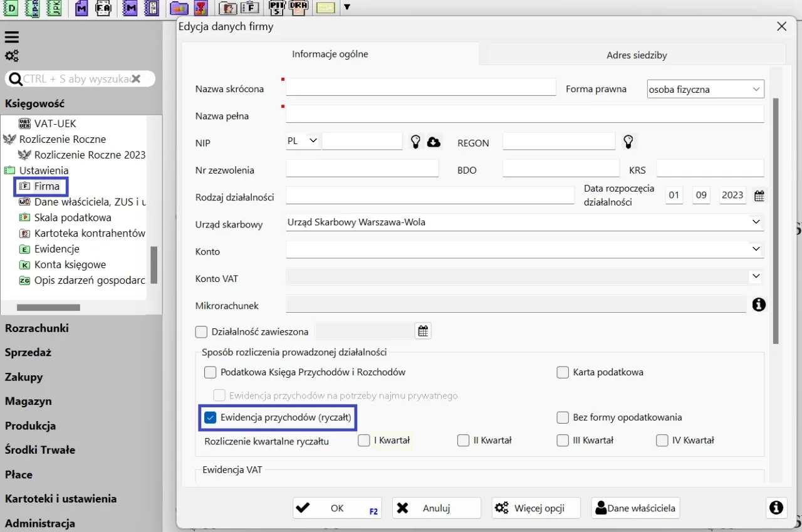802x532 pixels.
Task: Open calendar for Data rozpoczęcia działalności
Action: [x=759, y=196]
